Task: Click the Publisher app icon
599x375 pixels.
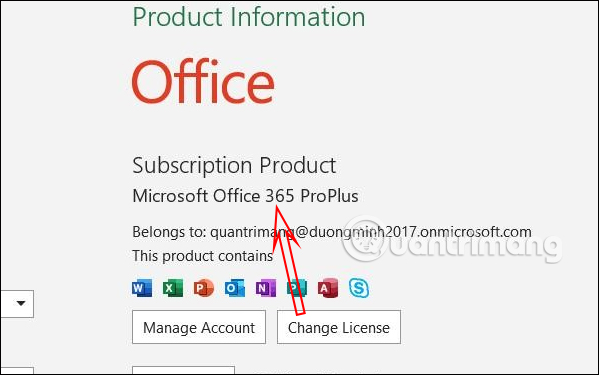Action: [x=297, y=288]
